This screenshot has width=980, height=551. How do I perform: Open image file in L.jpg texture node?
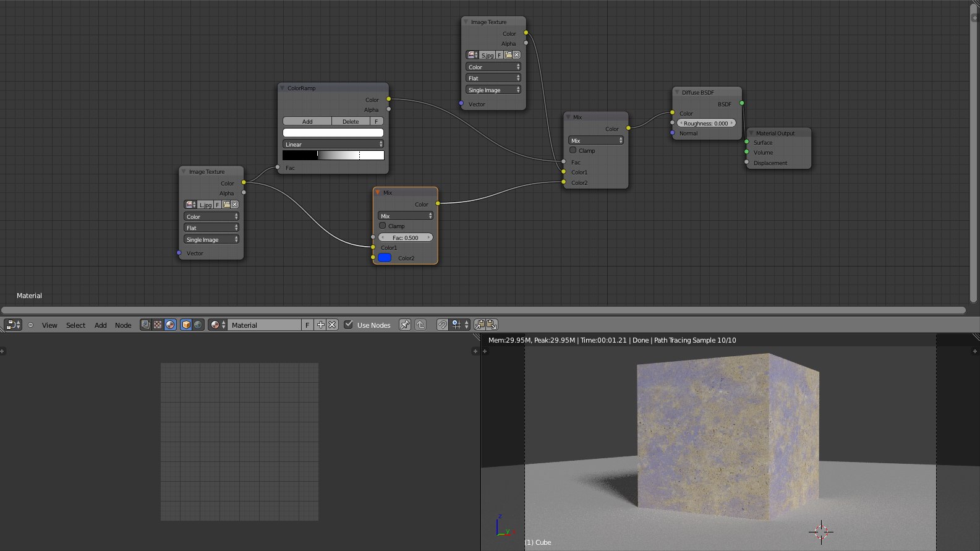226,205
